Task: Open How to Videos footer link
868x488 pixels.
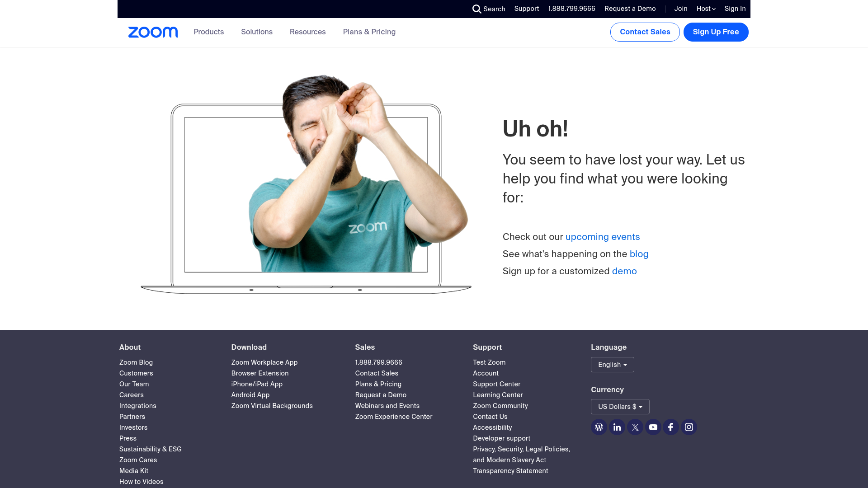Action: pos(142,482)
